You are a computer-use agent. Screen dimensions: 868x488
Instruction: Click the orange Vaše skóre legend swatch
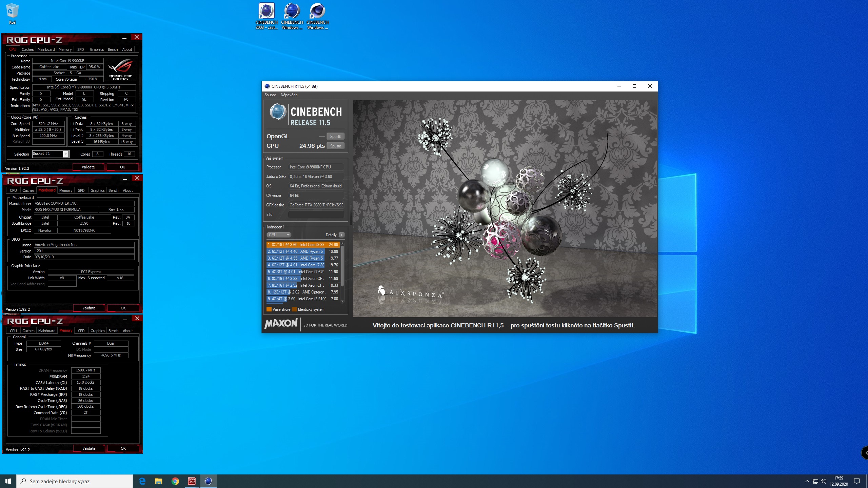tap(269, 309)
